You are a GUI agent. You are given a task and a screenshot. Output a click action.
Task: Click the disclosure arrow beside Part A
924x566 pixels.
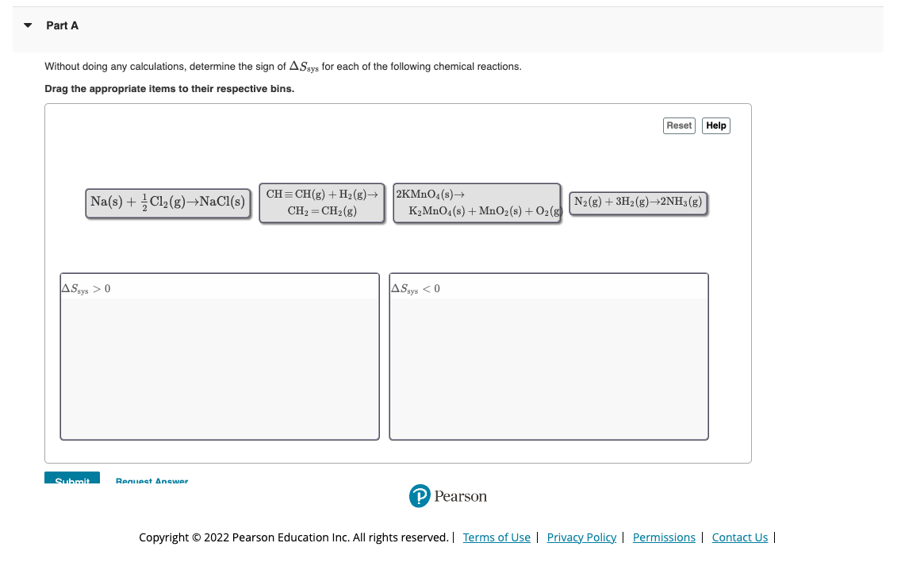(x=27, y=25)
